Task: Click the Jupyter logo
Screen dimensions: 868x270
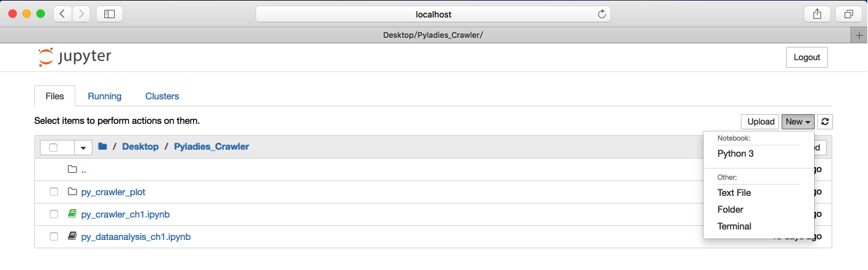Action: point(74,57)
